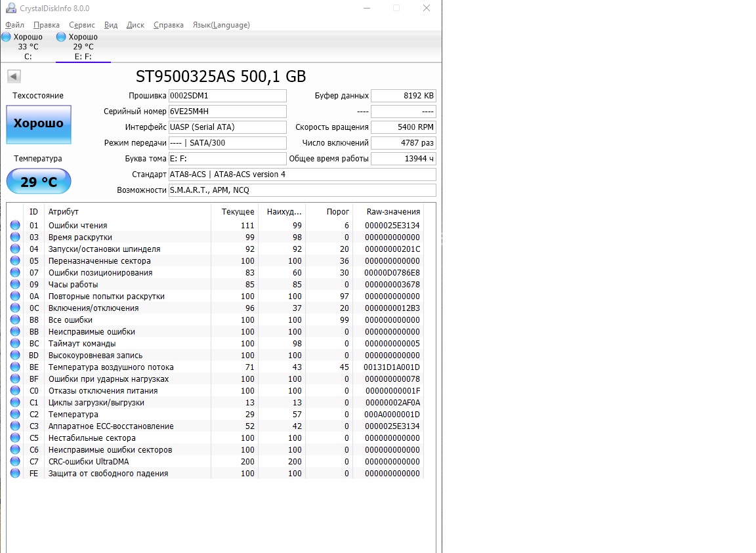Image resolution: width=756 pixels, height=553 pixels.
Task: Click the CrystalDiskInfo title bar app icon
Action: pos(10,8)
